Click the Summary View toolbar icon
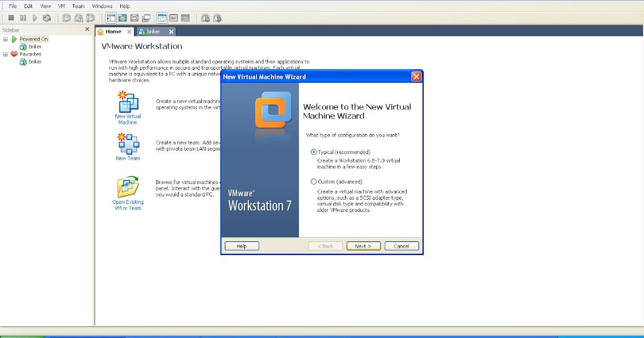This screenshot has width=644, height=338. pos(162,18)
